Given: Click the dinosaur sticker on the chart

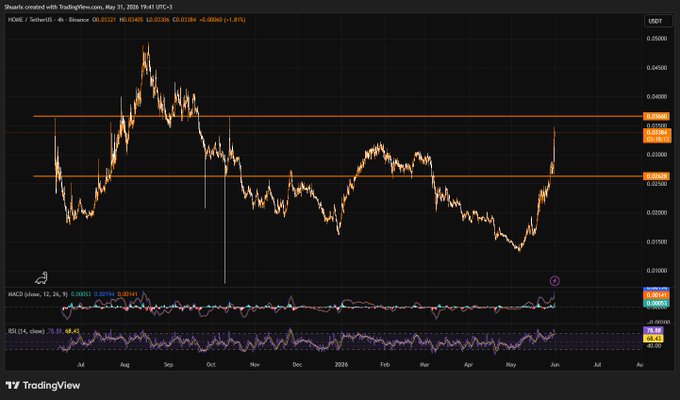Looking at the screenshot, I should point(42,278).
